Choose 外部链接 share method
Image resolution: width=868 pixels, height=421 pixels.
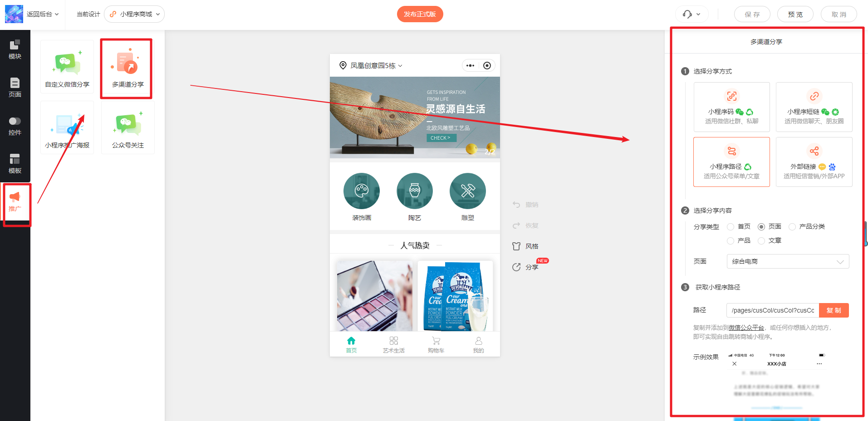[x=814, y=162]
